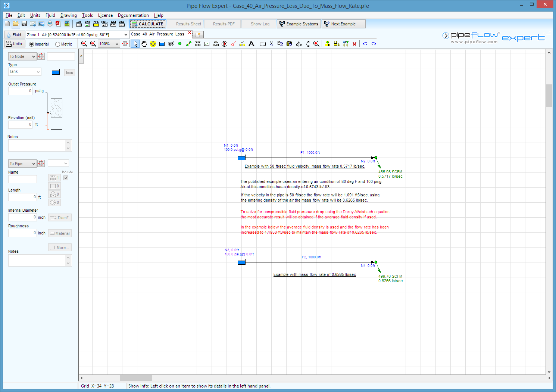Select the add pump tool
556x392 pixels.
point(225,44)
